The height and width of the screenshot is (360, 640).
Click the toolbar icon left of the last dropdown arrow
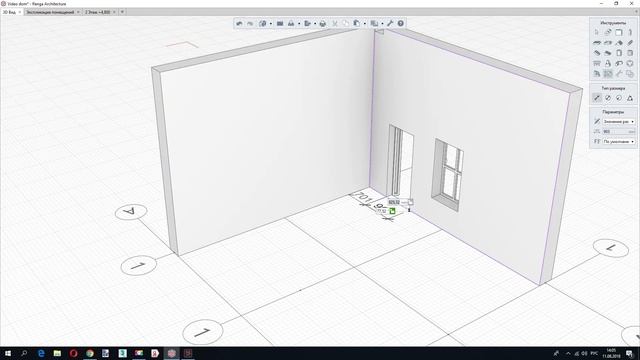[374, 24]
